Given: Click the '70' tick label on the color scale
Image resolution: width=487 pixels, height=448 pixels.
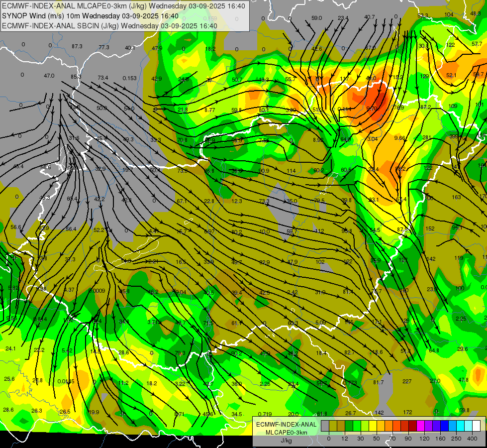Looking at the screenshot, I should [392, 439].
